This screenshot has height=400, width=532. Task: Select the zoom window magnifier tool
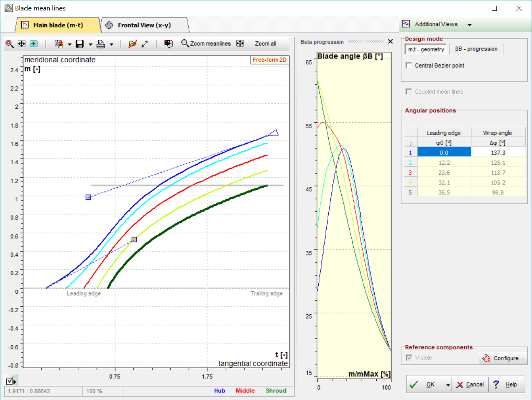coord(10,44)
